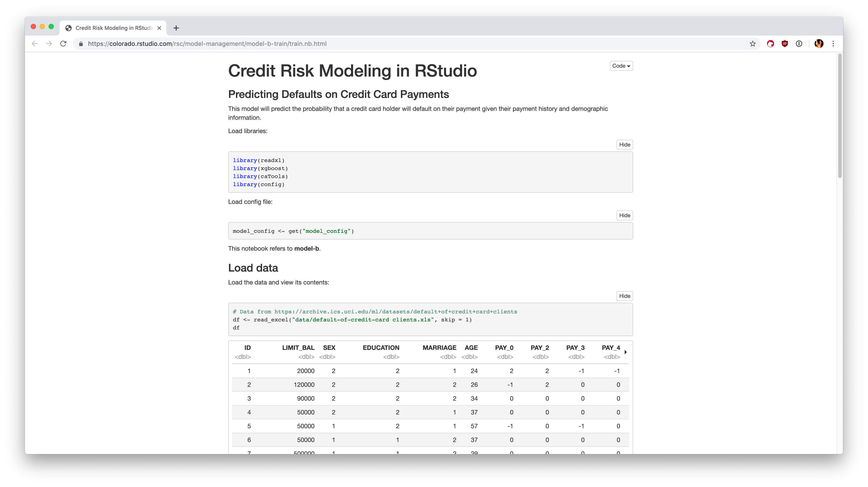Bookmark this page with the star icon
The image size is (868, 487).
click(x=753, y=43)
